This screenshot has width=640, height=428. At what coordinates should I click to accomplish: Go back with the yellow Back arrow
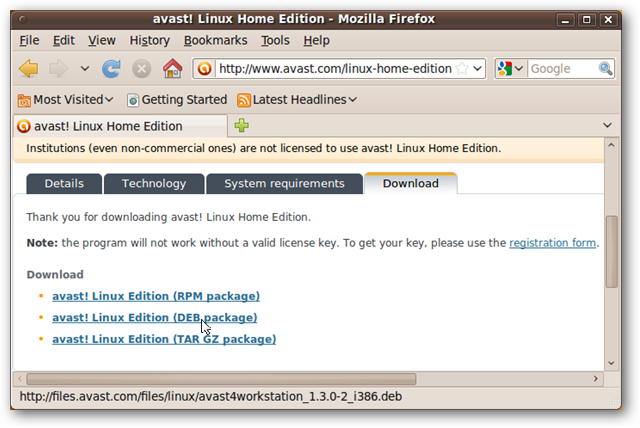(29, 69)
